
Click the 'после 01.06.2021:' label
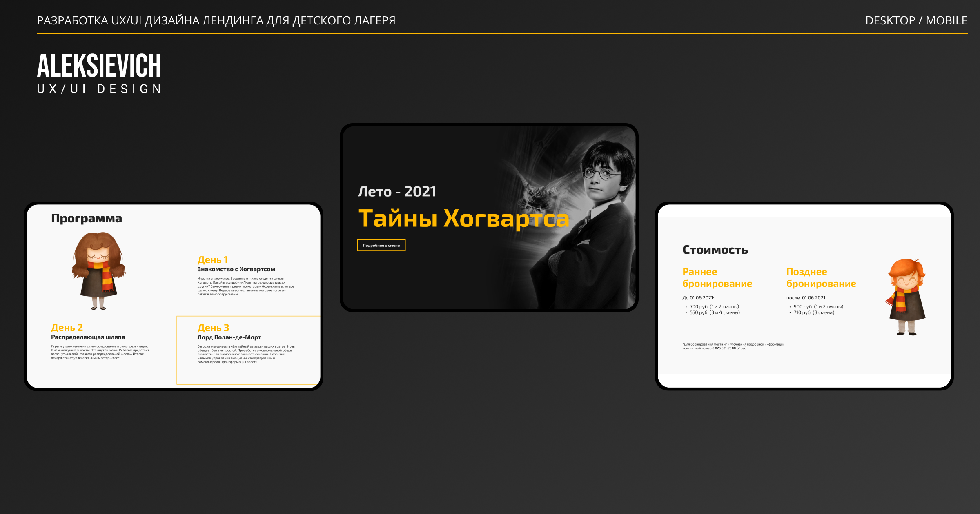(806, 298)
